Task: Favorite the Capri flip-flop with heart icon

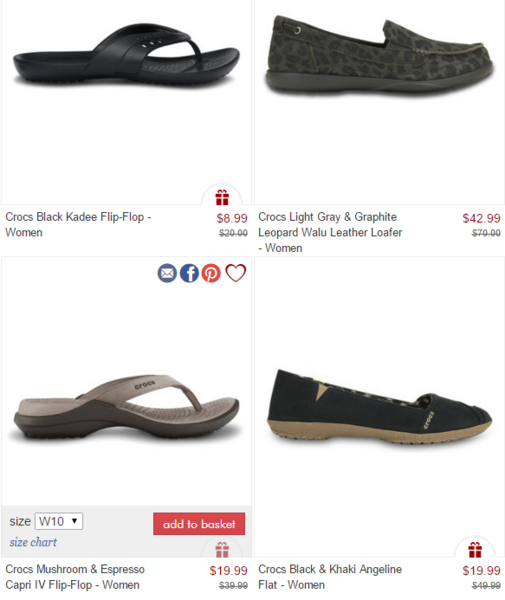Action: tap(235, 273)
